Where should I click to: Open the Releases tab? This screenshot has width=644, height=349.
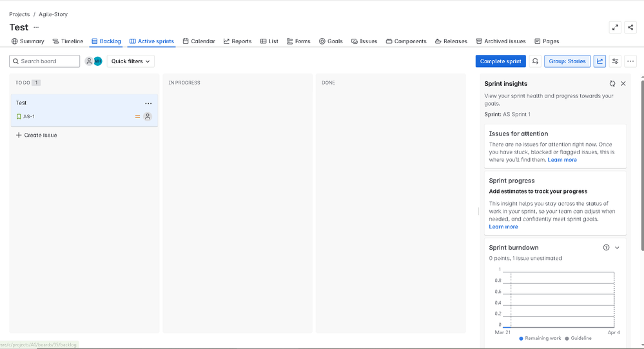click(451, 41)
